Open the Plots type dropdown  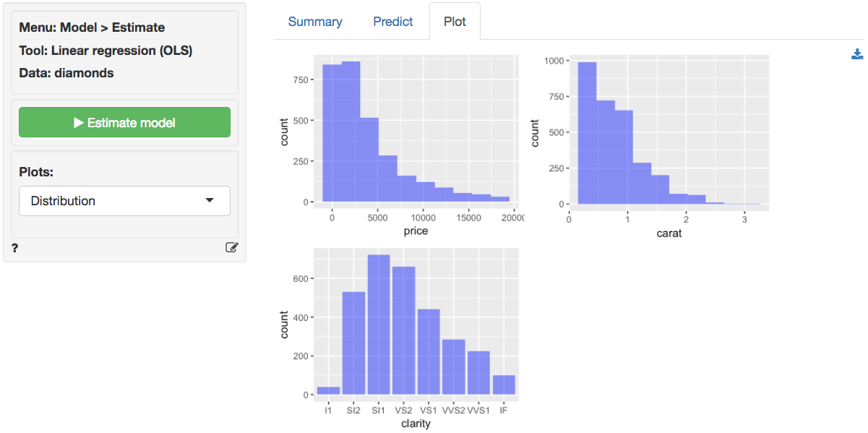click(124, 201)
